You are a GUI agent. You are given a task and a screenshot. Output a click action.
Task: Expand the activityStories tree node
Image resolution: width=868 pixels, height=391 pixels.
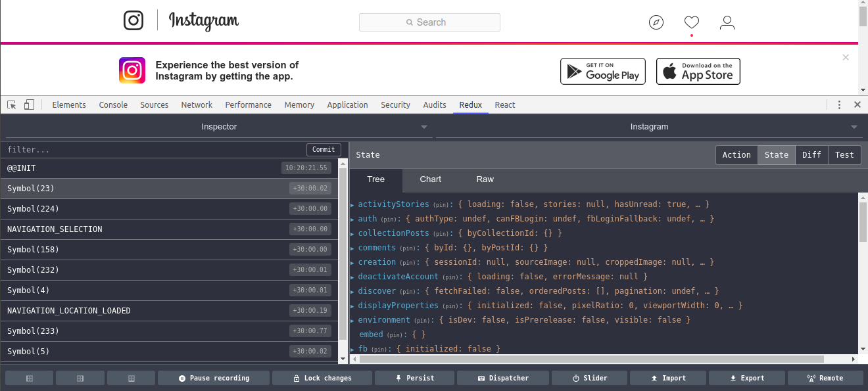coord(352,205)
